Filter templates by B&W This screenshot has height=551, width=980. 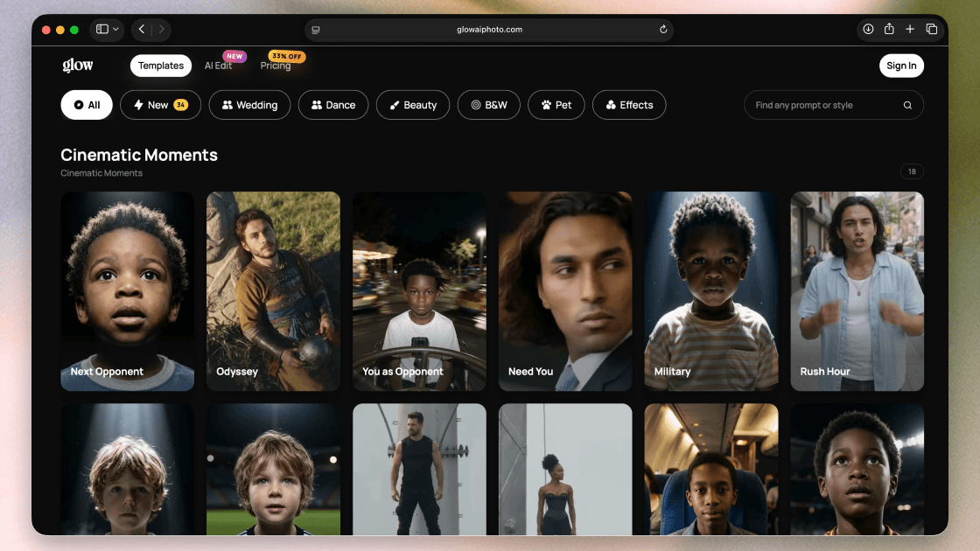coord(489,105)
